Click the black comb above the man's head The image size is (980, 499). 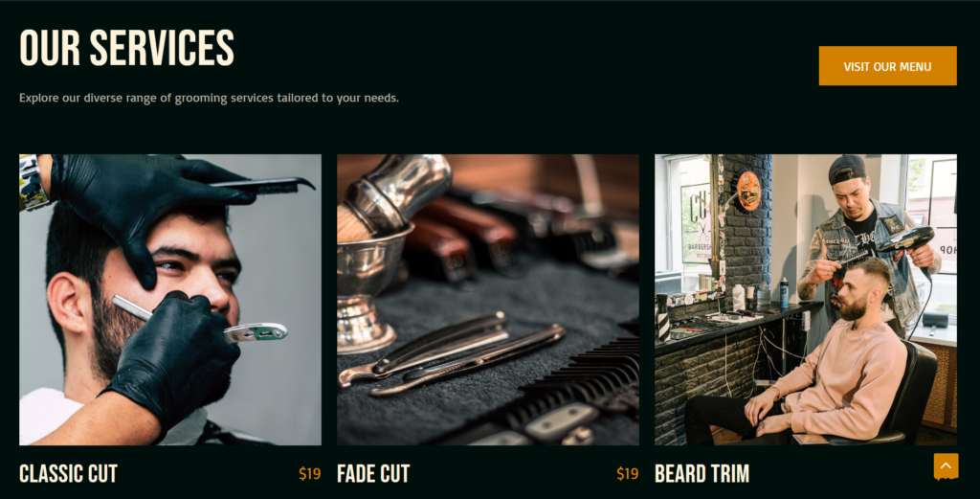(262, 185)
